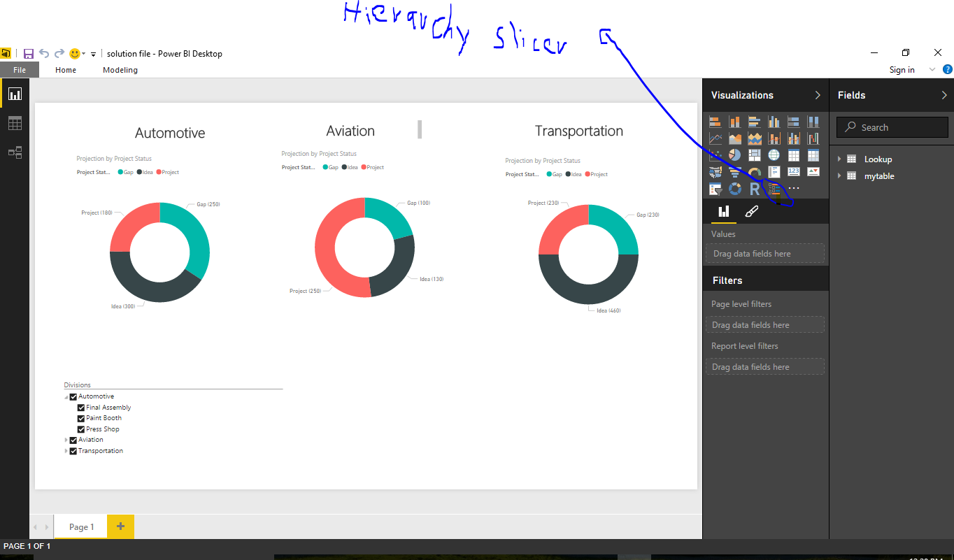Image resolution: width=954 pixels, height=560 pixels.
Task: Expand the Lookup table fields
Action: pos(839,159)
